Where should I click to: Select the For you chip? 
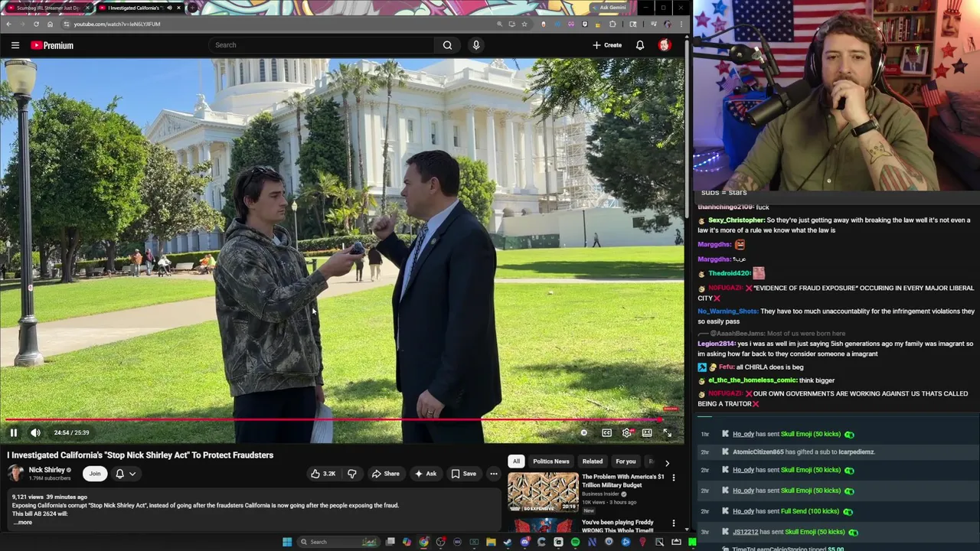point(626,461)
